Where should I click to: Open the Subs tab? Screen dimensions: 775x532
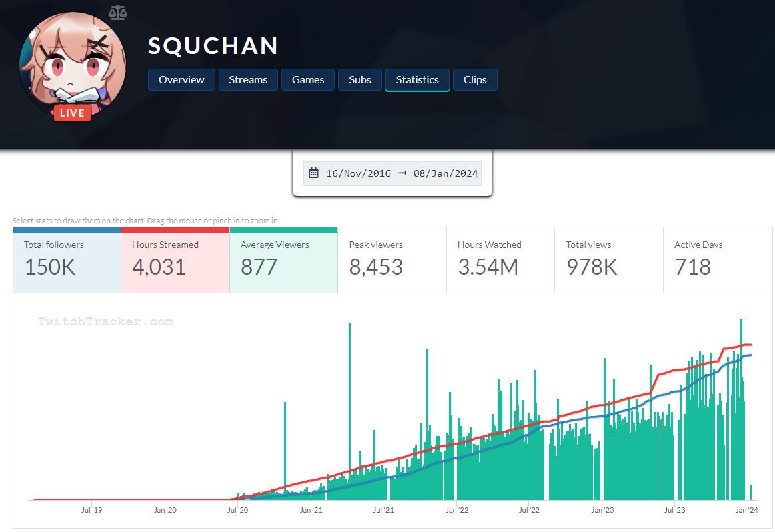(360, 79)
